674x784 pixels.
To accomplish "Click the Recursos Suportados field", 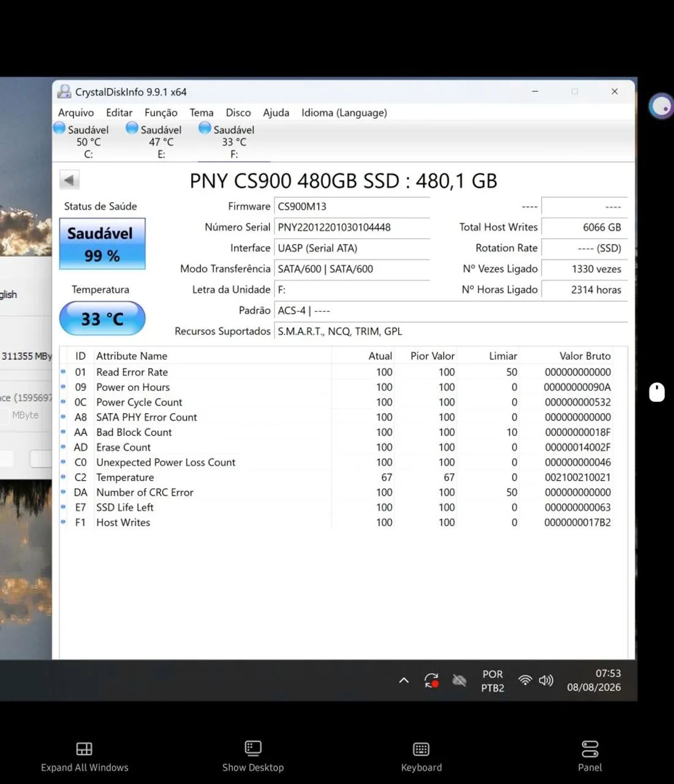I will pos(451,331).
